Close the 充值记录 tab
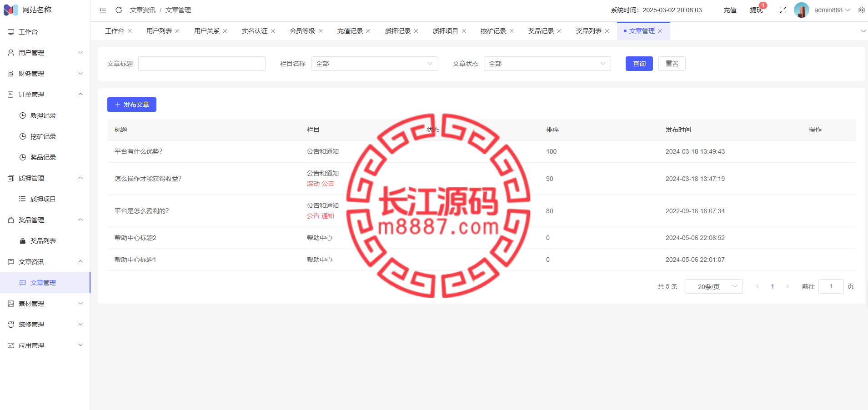 pos(368,31)
